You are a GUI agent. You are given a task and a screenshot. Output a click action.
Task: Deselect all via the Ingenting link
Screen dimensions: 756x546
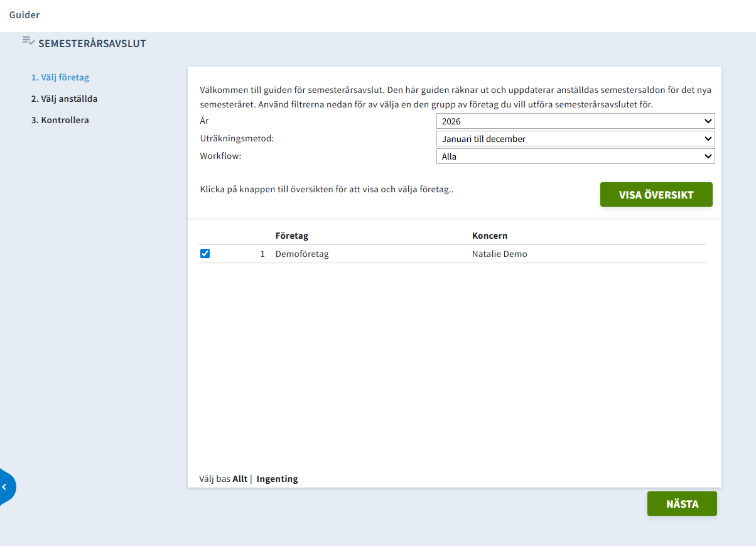click(x=277, y=479)
